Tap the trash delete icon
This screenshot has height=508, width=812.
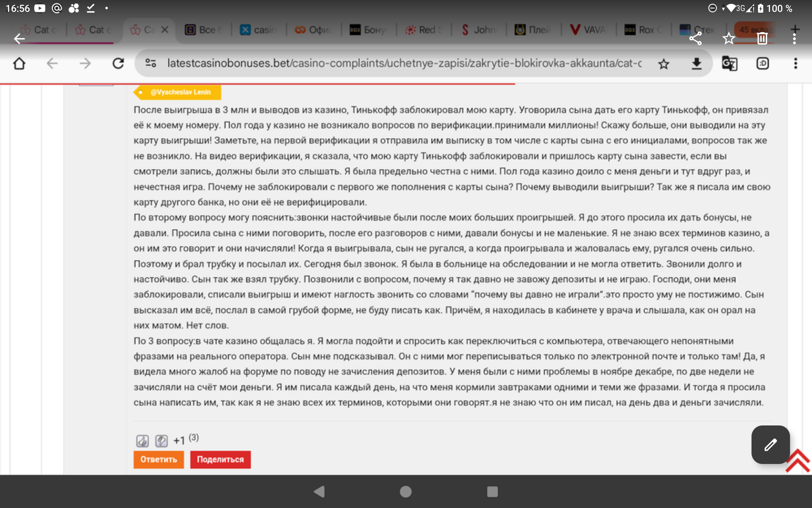[x=762, y=39]
